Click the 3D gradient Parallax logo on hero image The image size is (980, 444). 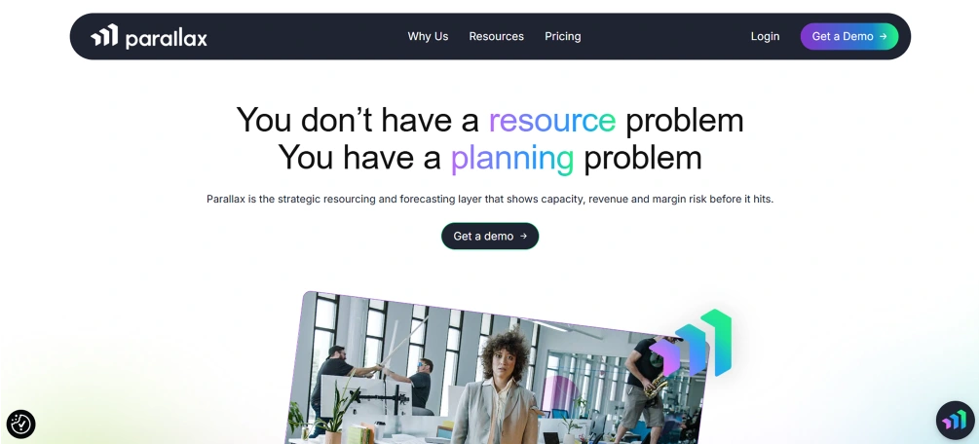691,344
